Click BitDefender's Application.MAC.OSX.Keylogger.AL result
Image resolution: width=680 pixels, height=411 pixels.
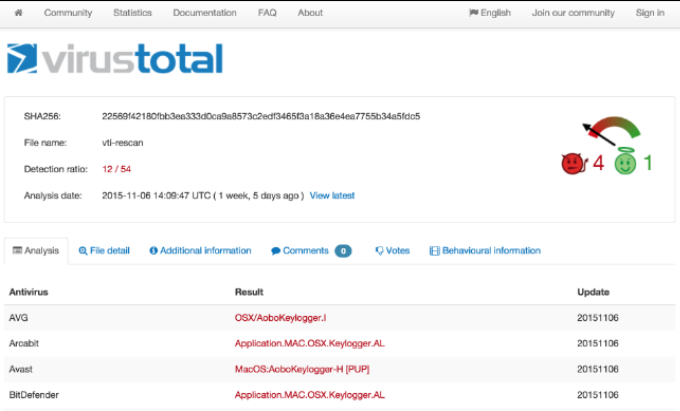[310, 395]
